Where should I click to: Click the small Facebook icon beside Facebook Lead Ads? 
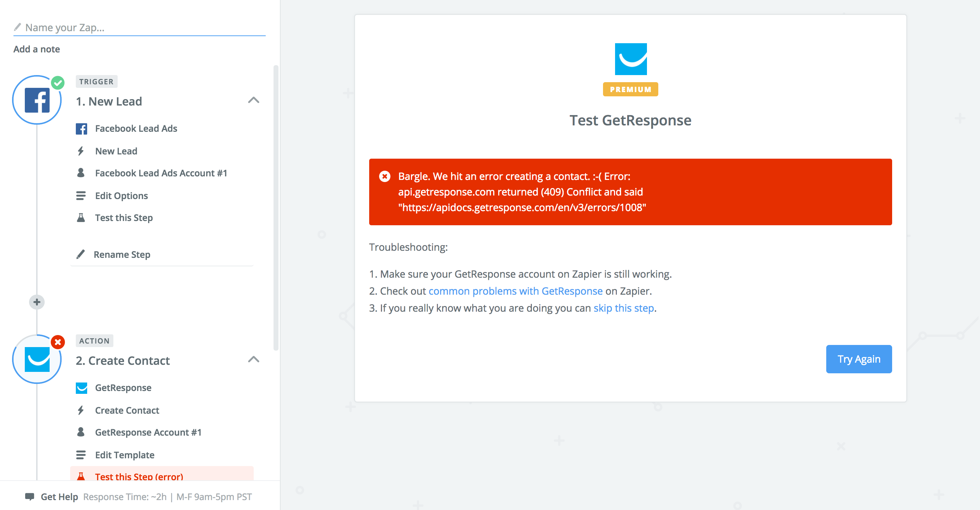pyautogui.click(x=81, y=129)
